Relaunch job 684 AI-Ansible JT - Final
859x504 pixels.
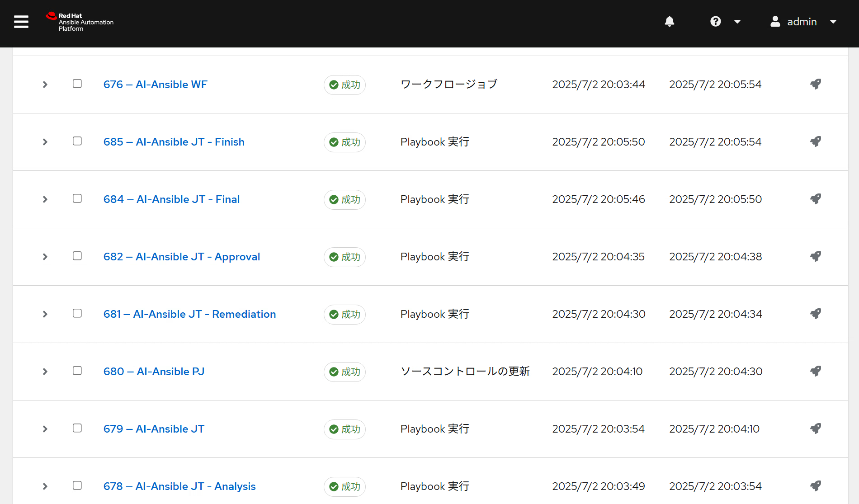[x=816, y=199]
